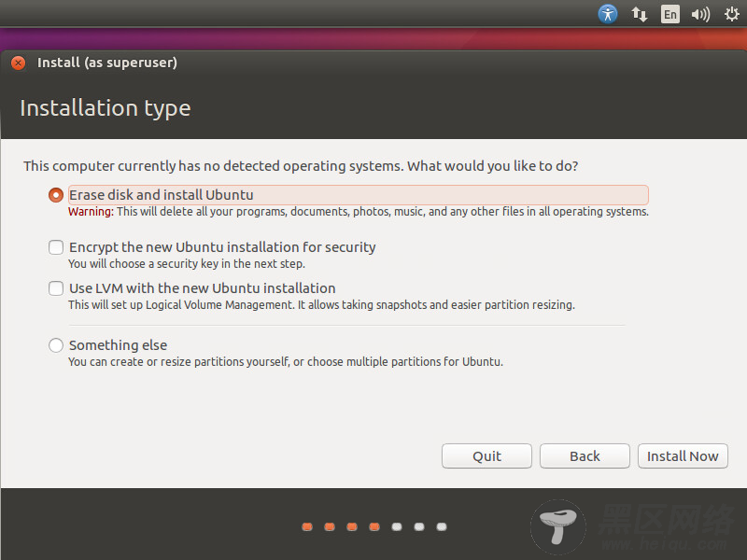The height and width of the screenshot is (560, 747).
Task: Click the Install (as superuser) title text
Action: tap(107, 63)
